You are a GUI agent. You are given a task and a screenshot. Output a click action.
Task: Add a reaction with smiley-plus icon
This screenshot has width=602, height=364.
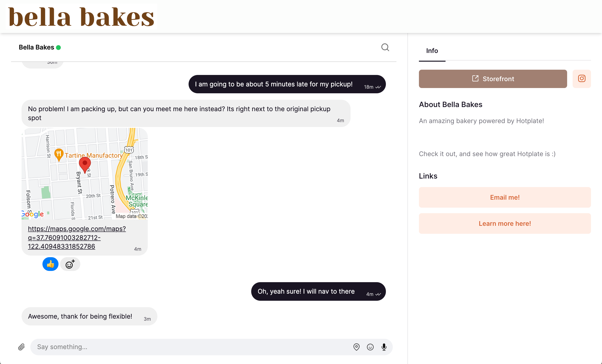(70, 264)
